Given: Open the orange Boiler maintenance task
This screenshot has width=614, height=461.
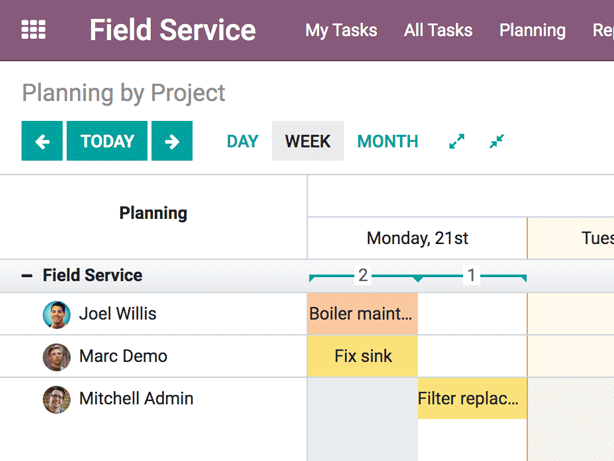Looking at the screenshot, I should [362, 314].
